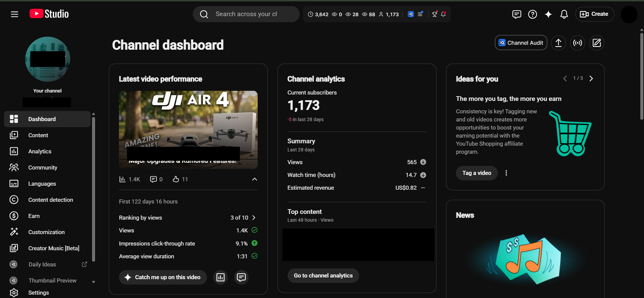Open the vidIQ bell with red dot
The width and height of the screenshot is (644, 298).
point(443,14)
